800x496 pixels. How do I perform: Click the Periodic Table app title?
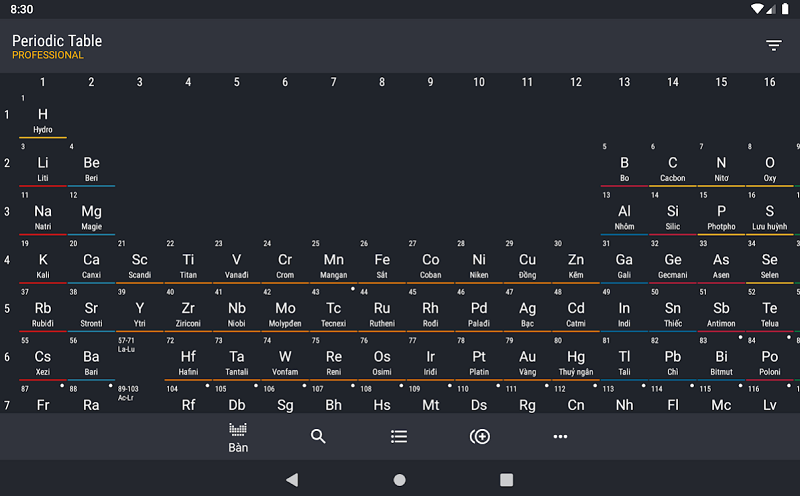(57, 41)
